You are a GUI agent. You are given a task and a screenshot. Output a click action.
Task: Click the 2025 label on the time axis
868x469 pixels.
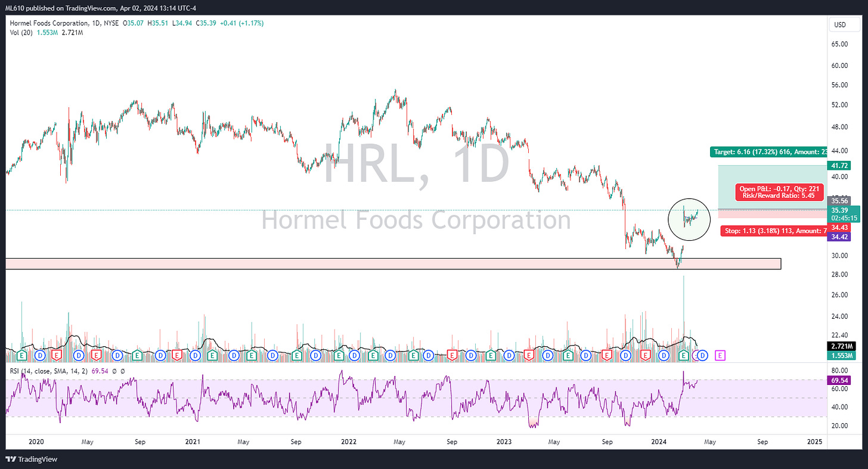coord(814,443)
